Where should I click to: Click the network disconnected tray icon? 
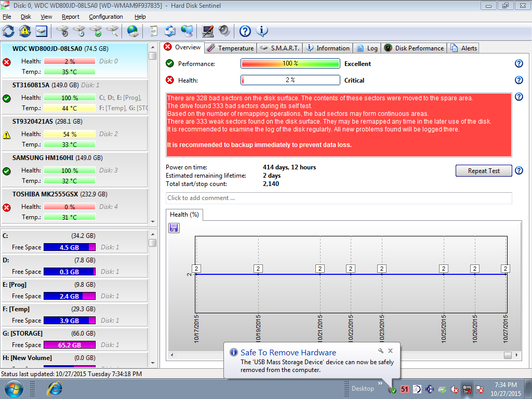tap(467, 390)
